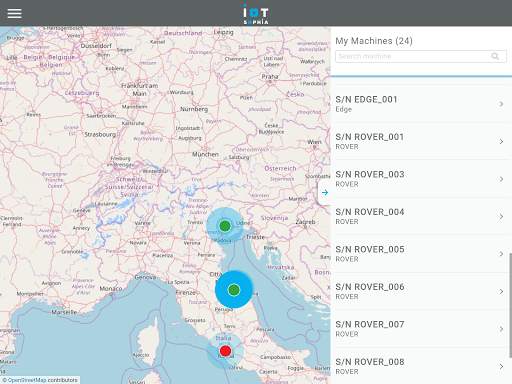Open chevron for S/N ROVER_003
The width and height of the screenshot is (512, 384).
[x=501, y=179]
